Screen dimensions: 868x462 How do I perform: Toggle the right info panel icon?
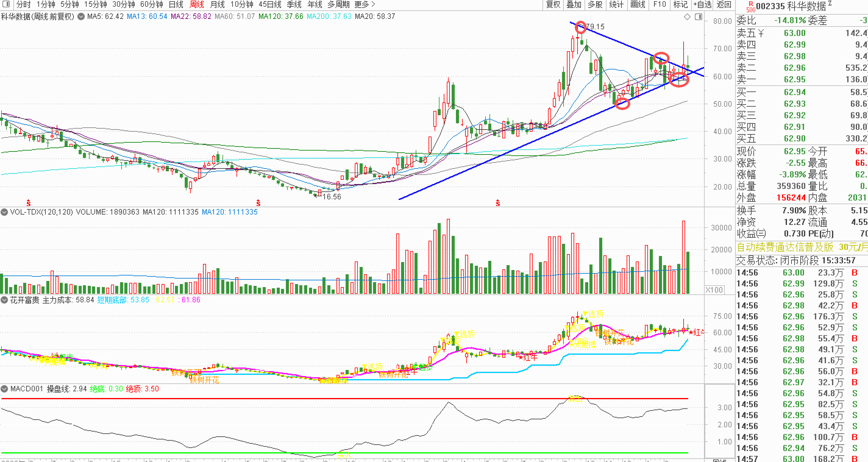699,17
